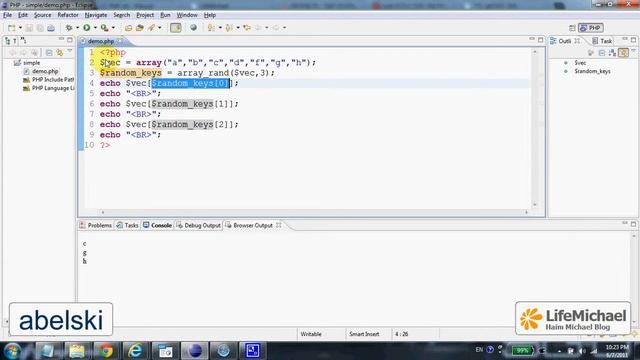Screen dimensions: 640x360
Task: Open the External Tools dropdown arrow
Action: point(113,28)
